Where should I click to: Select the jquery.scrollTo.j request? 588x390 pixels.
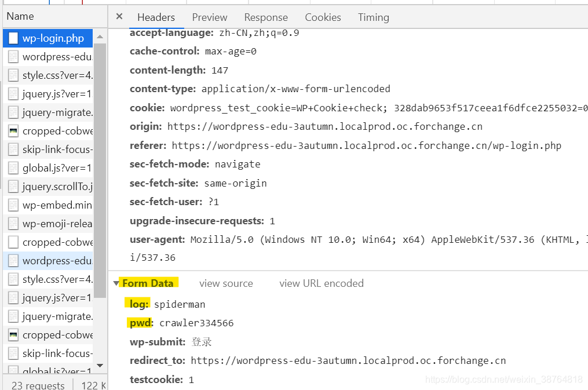pyautogui.click(x=48, y=187)
